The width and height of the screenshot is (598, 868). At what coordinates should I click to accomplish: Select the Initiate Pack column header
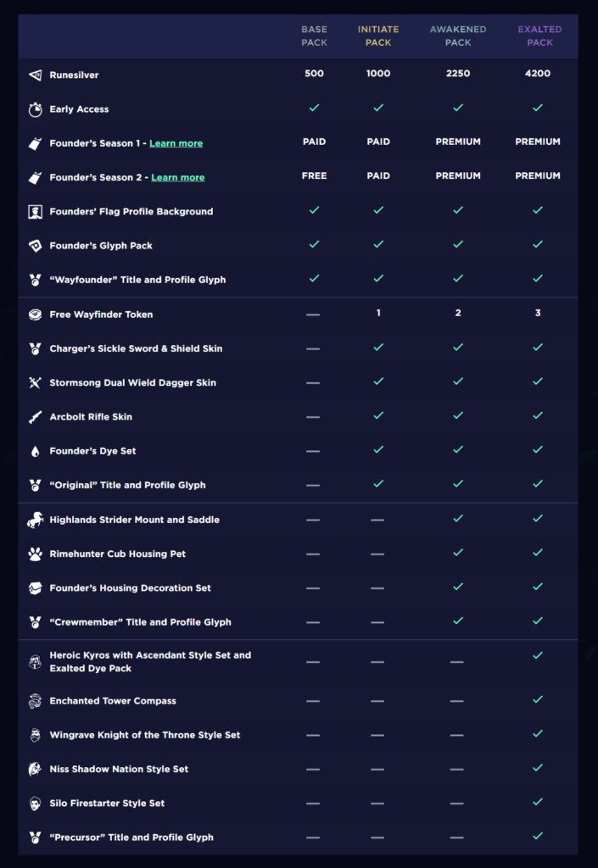click(378, 36)
